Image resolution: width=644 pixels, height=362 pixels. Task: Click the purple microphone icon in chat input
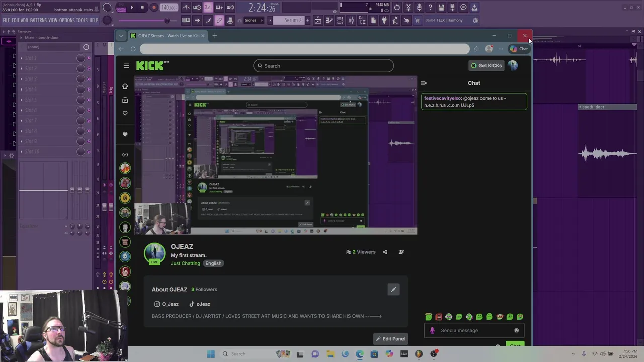432,330
